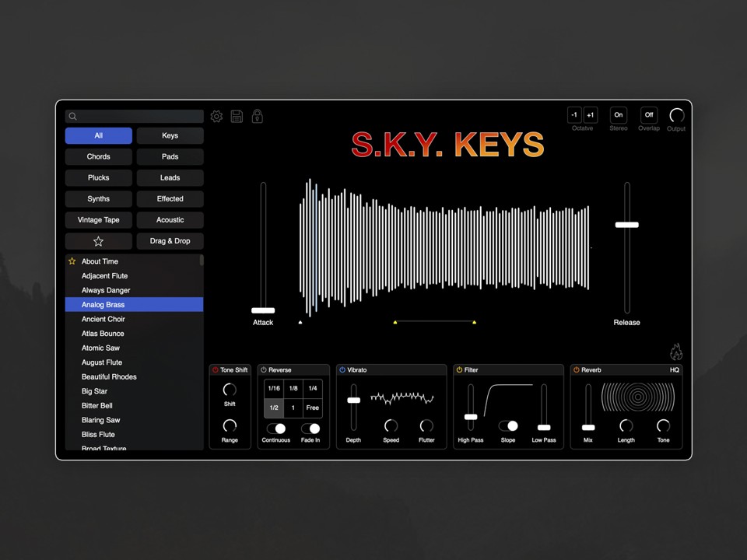The height and width of the screenshot is (560, 747).
Task: Select the Adjacent Flute preset
Action: [x=134, y=275]
